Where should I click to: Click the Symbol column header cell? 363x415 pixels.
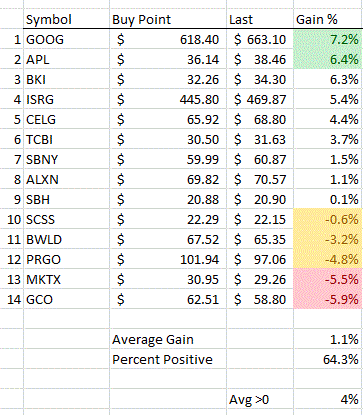pos(66,19)
